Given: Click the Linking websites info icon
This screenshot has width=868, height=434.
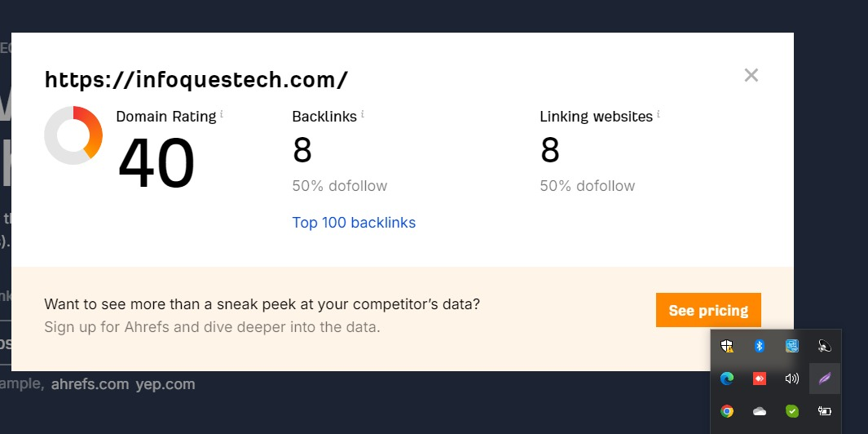Looking at the screenshot, I should pos(659,114).
